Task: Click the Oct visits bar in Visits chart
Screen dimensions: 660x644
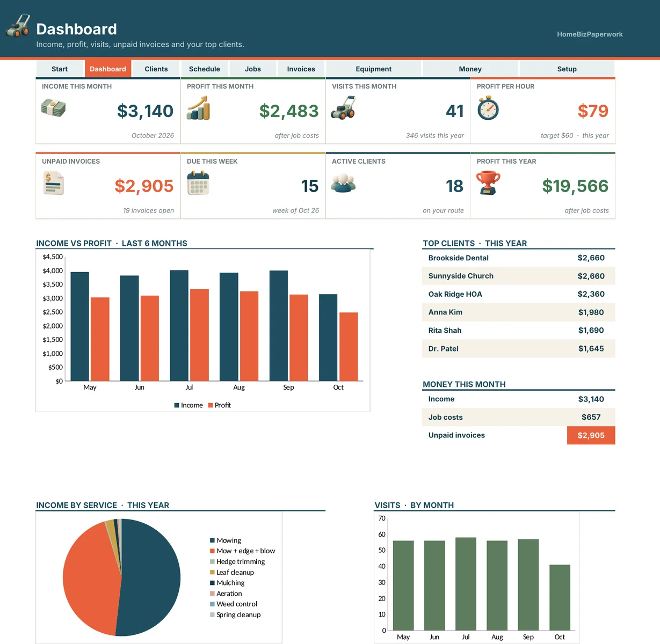Action: (x=560, y=597)
